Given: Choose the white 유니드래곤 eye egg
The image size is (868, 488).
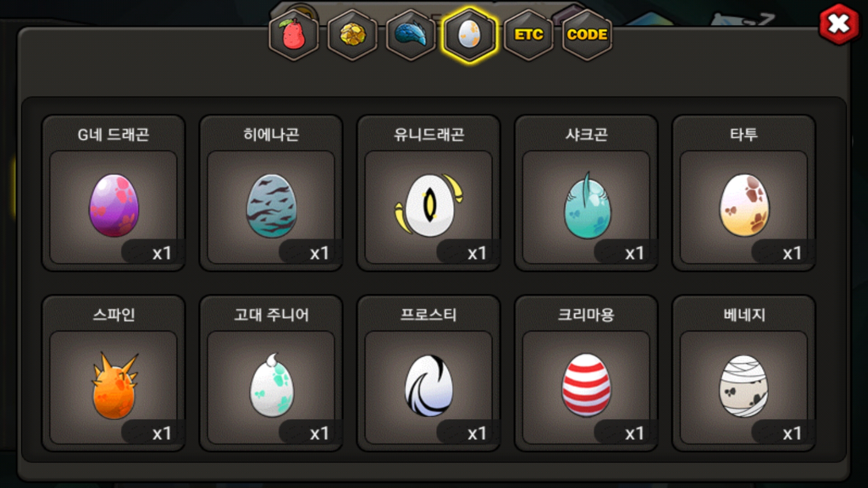Looking at the screenshot, I should [429, 205].
